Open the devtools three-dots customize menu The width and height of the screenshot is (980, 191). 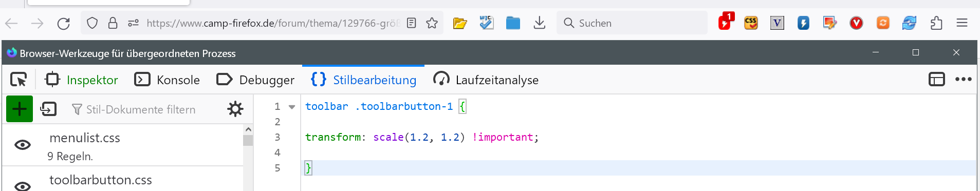coord(963,79)
